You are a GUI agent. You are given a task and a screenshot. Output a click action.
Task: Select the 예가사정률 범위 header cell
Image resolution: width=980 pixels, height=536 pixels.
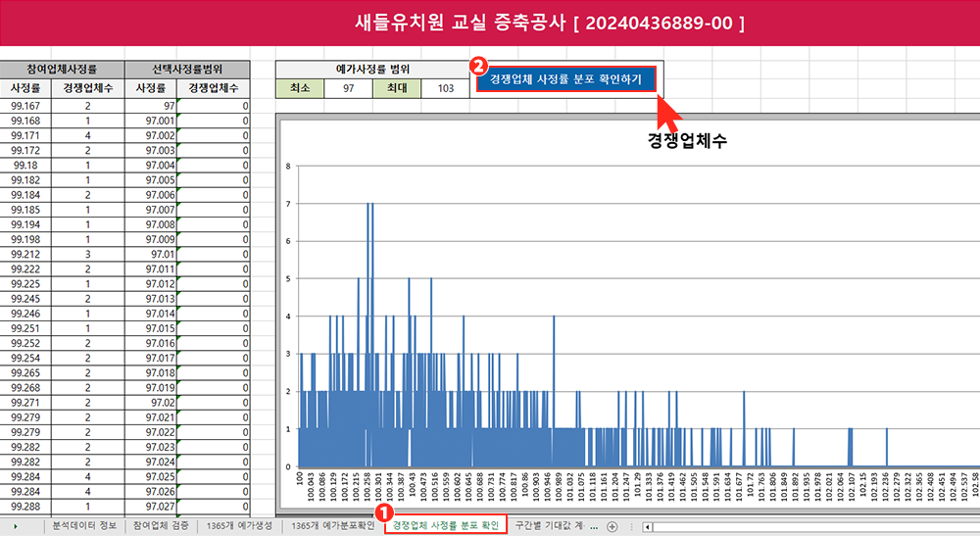[x=372, y=70]
